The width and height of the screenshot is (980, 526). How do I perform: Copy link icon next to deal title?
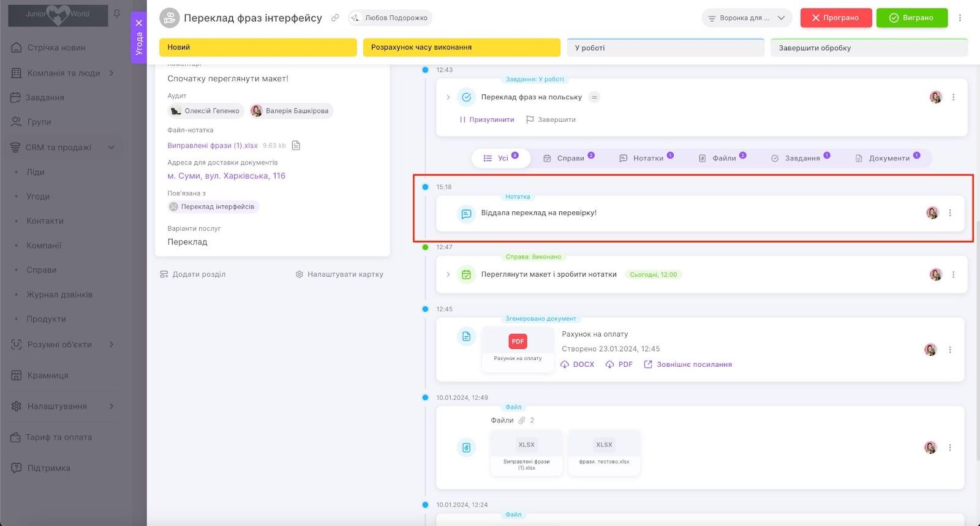pos(335,18)
